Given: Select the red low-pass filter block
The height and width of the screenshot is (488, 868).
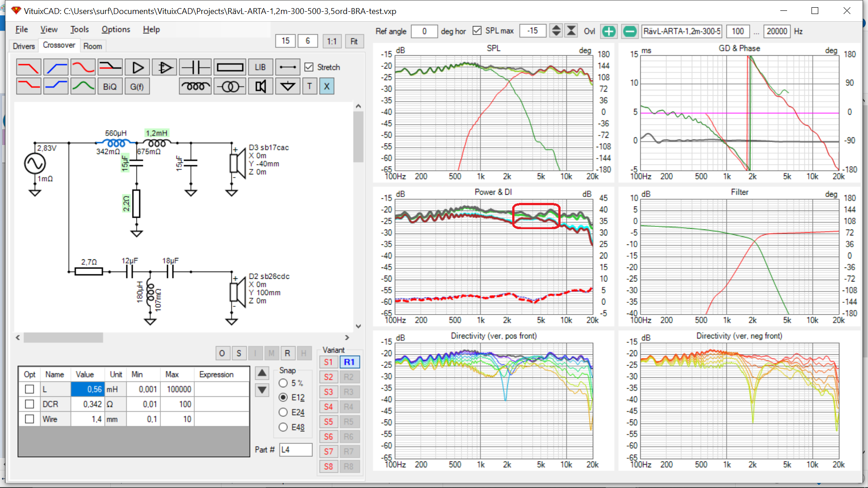Looking at the screenshot, I should [x=28, y=67].
